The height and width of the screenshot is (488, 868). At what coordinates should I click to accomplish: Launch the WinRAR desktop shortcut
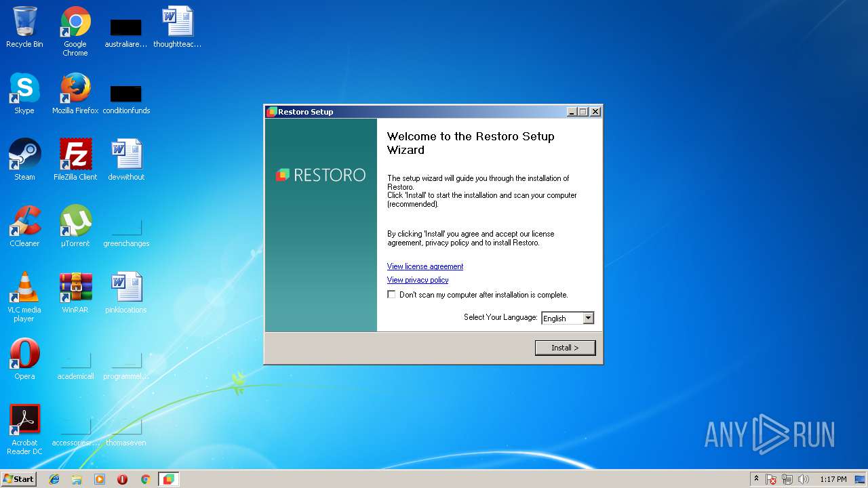point(75,293)
